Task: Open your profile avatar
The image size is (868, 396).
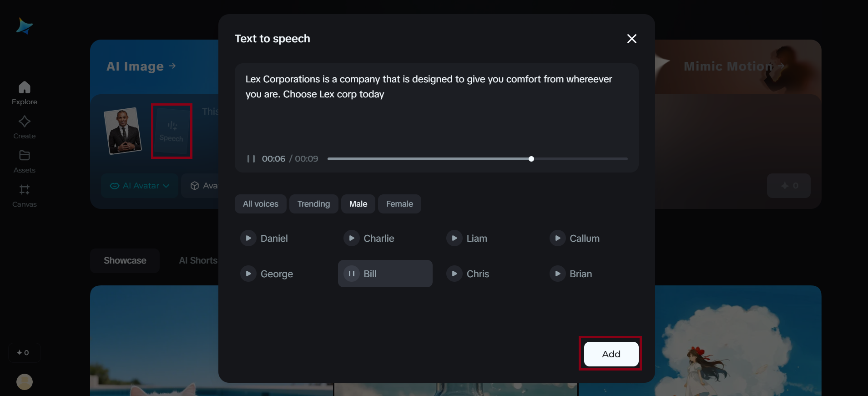Action: click(24, 382)
